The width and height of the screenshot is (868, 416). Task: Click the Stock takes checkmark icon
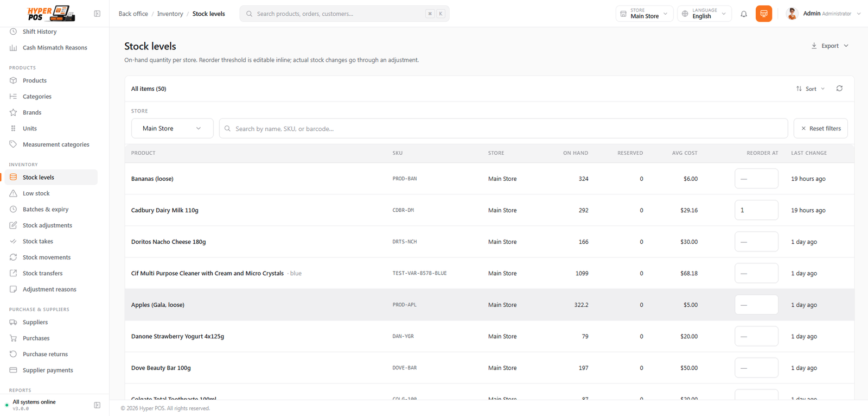click(13, 241)
